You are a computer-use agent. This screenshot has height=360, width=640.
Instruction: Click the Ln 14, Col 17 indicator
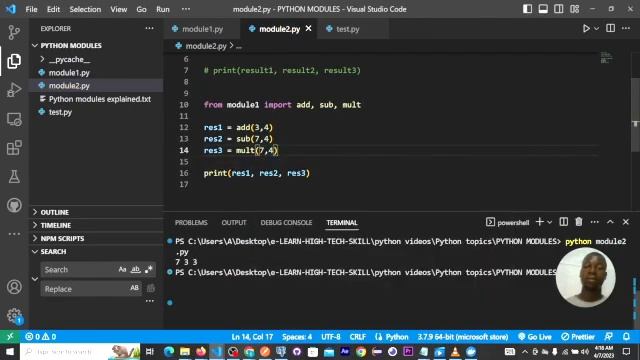(x=252, y=337)
